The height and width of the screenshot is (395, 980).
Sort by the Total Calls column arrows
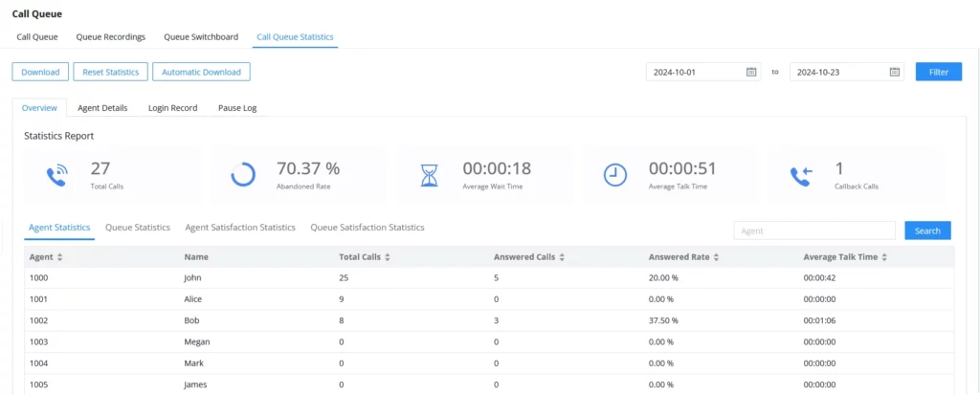(x=388, y=257)
